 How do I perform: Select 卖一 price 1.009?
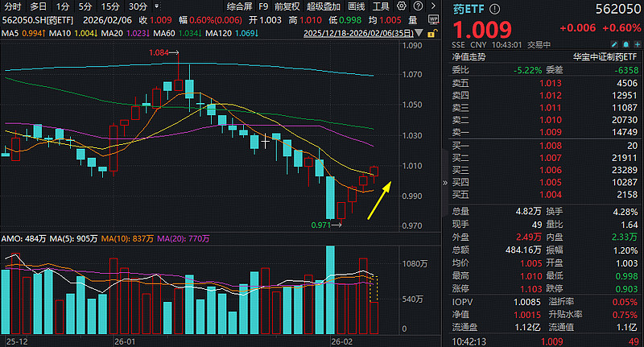point(551,132)
